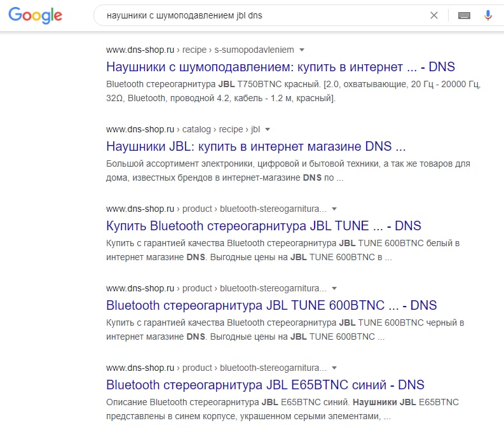The image size is (504, 430).
Task: Clear the search query with X
Action: (x=434, y=15)
